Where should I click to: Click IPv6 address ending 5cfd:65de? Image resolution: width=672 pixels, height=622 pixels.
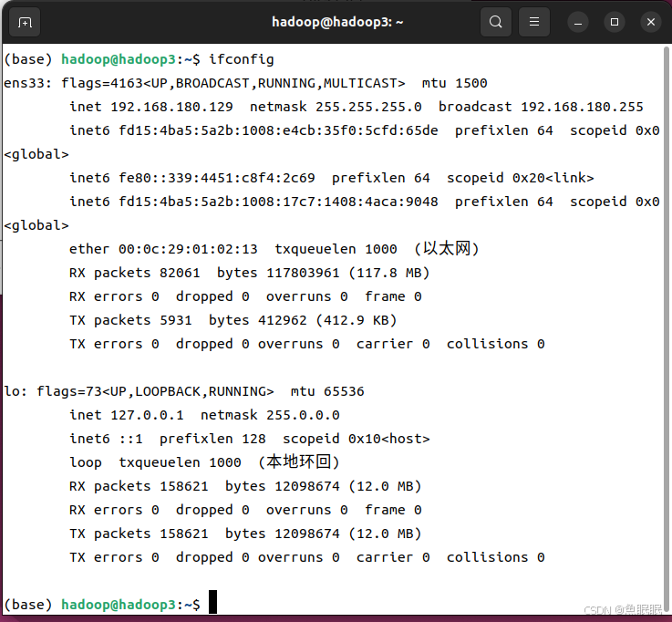point(278,130)
